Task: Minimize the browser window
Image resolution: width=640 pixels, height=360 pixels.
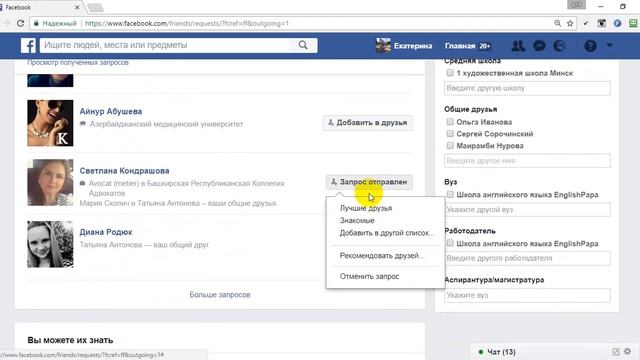Action: 600,6
